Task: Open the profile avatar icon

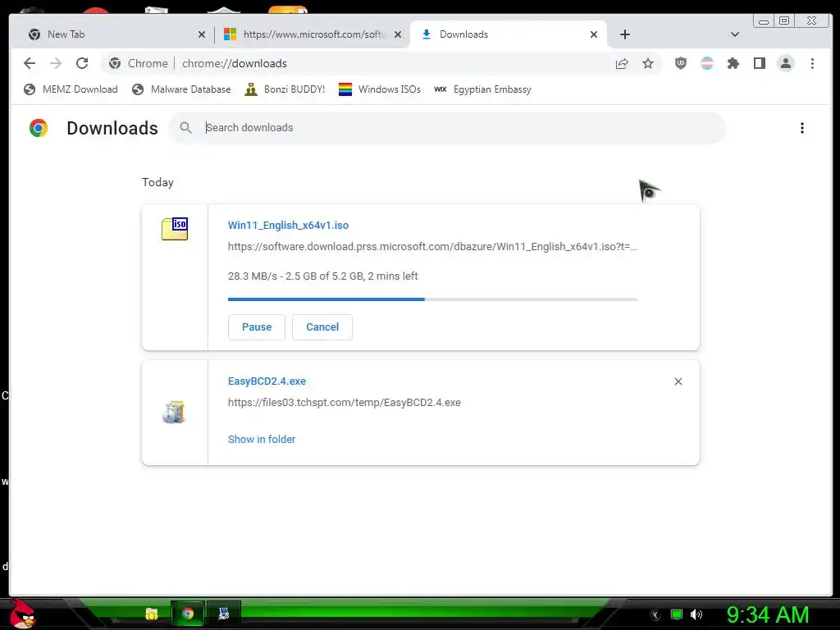Action: (785, 63)
